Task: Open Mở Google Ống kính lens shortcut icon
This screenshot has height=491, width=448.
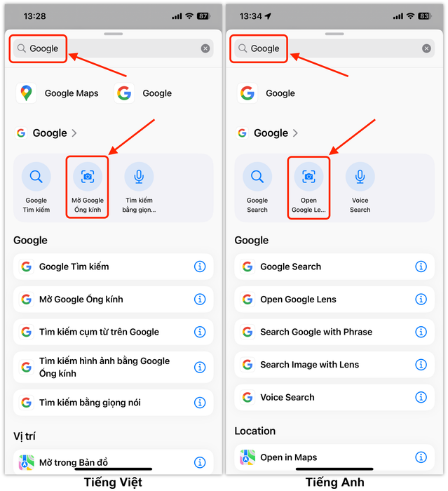Action: click(x=88, y=177)
